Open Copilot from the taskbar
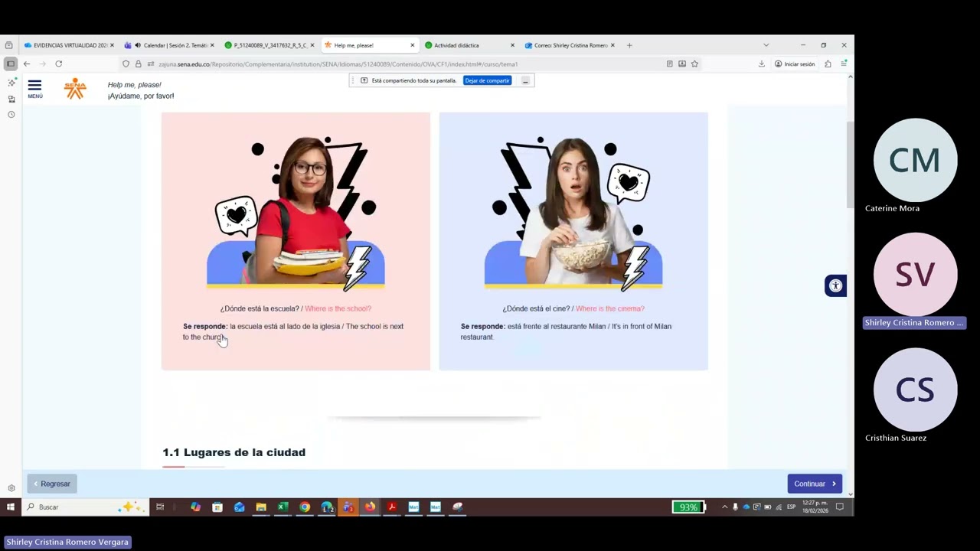This screenshot has height=551, width=980. [195, 507]
